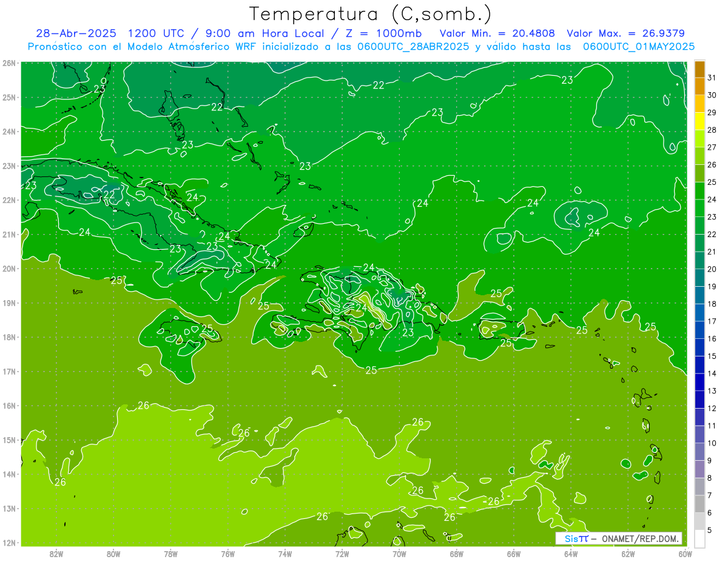The image size is (728, 562).
Task: Click the legend swatch between 12 and 13
Action: 699,399
